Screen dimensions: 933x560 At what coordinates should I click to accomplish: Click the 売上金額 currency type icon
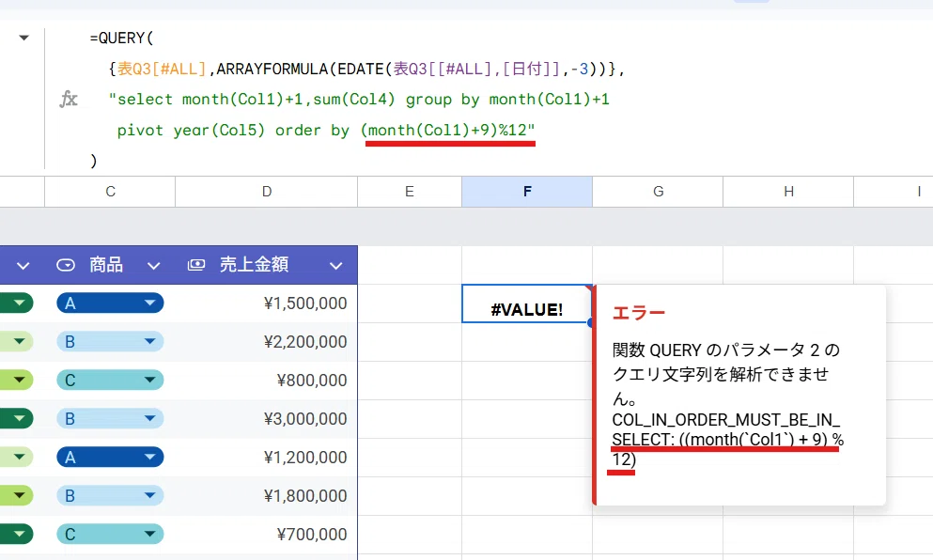pyautogui.click(x=196, y=265)
